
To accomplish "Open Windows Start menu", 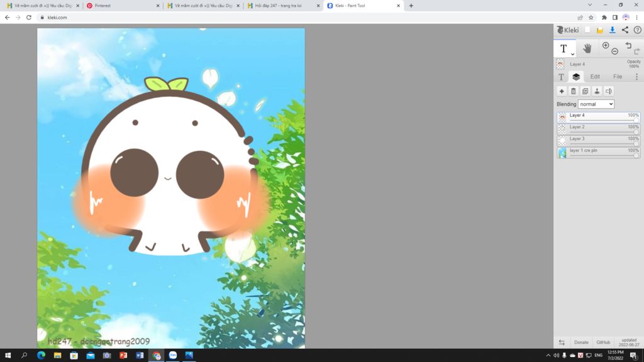I will tap(8, 355).
